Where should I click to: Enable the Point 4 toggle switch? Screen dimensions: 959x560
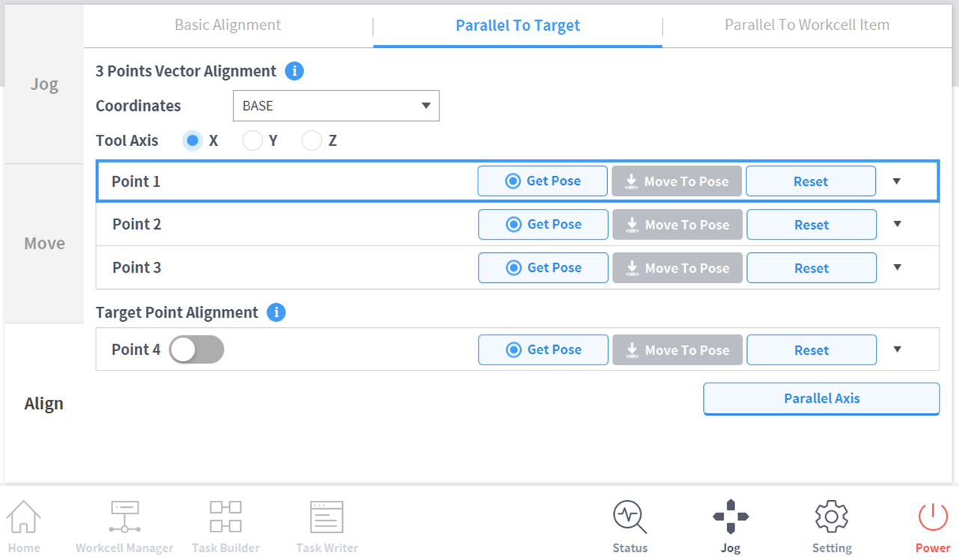pos(197,350)
